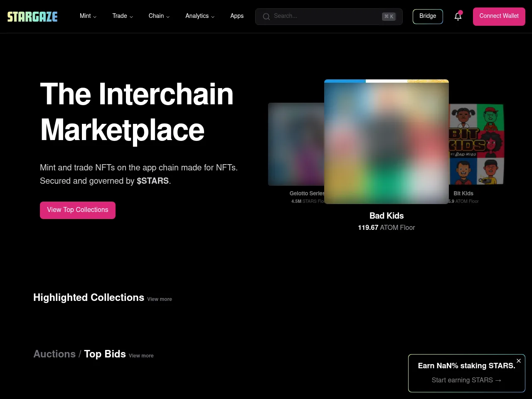Expand the Mint dropdown menu

pyautogui.click(x=88, y=16)
